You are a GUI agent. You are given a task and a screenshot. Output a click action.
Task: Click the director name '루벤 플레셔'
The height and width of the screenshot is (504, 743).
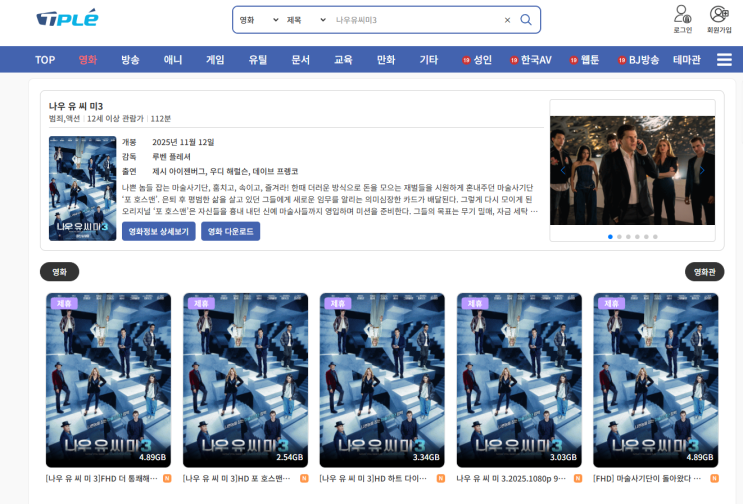tap(171, 156)
